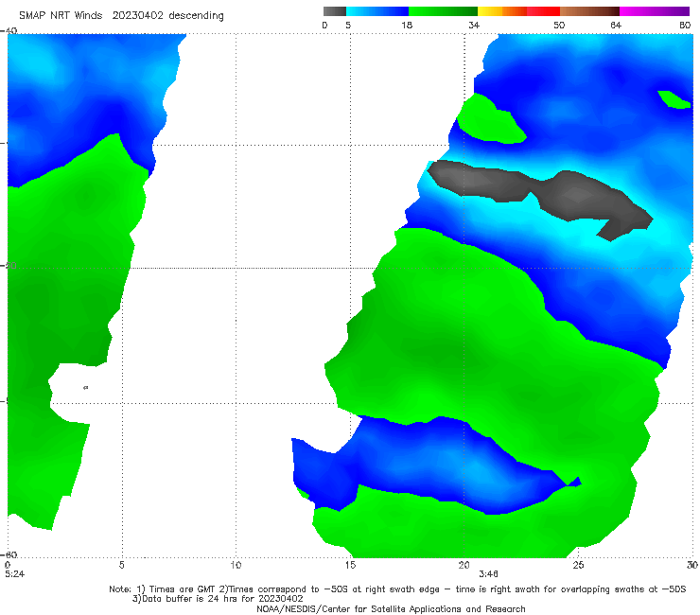700x615 pixels.
Task: Click the color bar label '50'
Action: coord(559,26)
